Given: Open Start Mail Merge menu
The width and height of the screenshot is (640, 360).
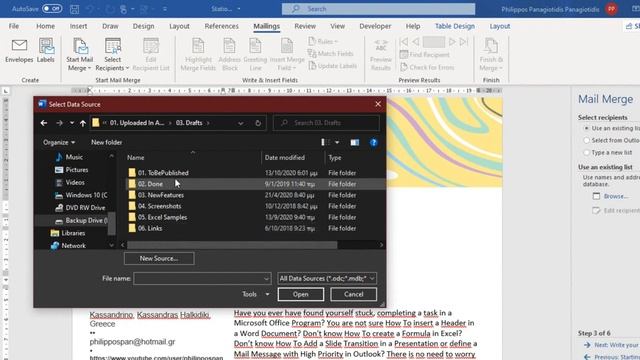Looking at the screenshot, I should pos(80,55).
